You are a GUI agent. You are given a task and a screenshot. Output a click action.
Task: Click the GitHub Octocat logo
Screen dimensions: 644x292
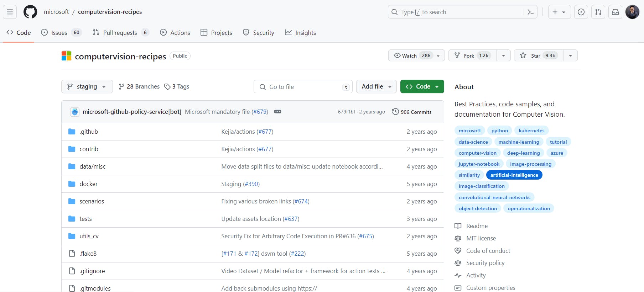(30, 12)
